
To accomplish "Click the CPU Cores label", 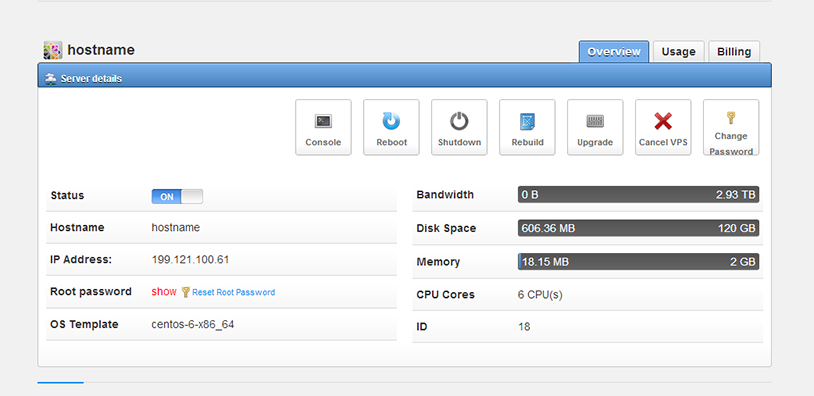I will (x=445, y=294).
